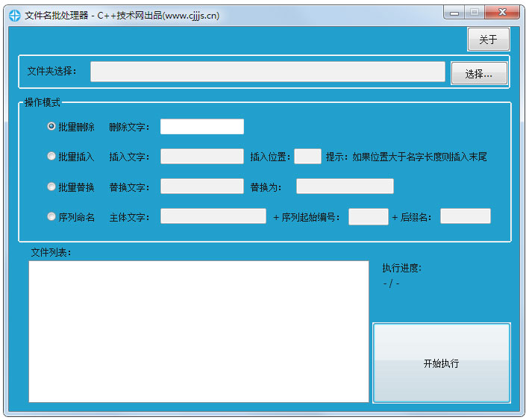Viewport: 529px width, 420px height.
Task: Minimize the window
Action: pos(454,13)
